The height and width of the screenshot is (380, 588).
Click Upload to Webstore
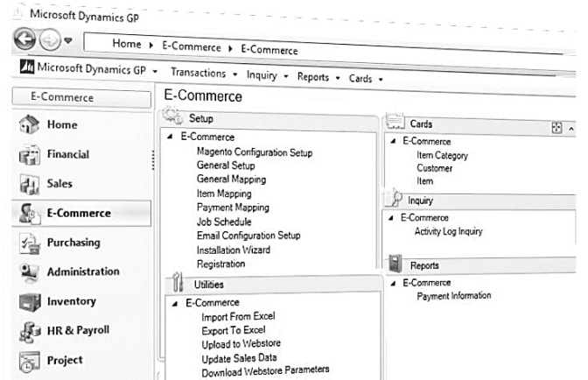pyautogui.click(x=241, y=344)
